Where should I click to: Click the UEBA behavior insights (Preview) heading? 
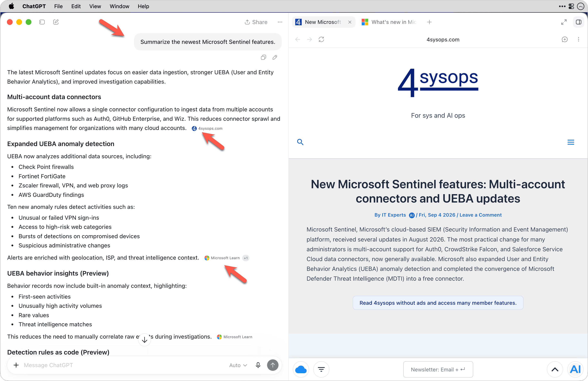[x=58, y=273]
